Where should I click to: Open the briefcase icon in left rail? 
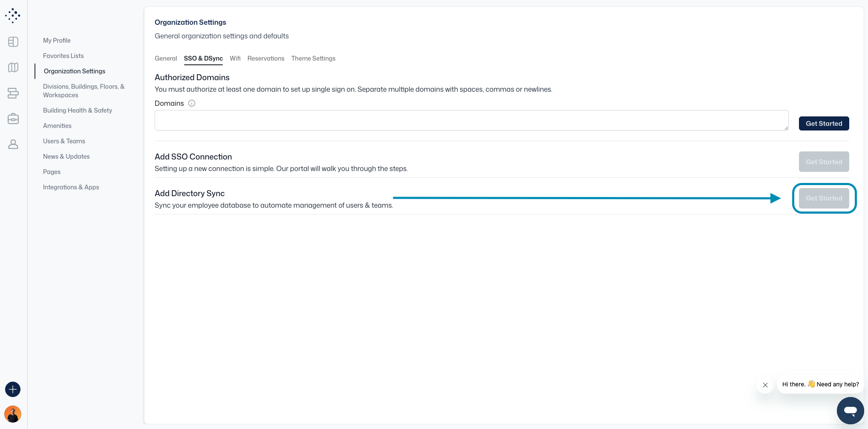(x=13, y=119)
